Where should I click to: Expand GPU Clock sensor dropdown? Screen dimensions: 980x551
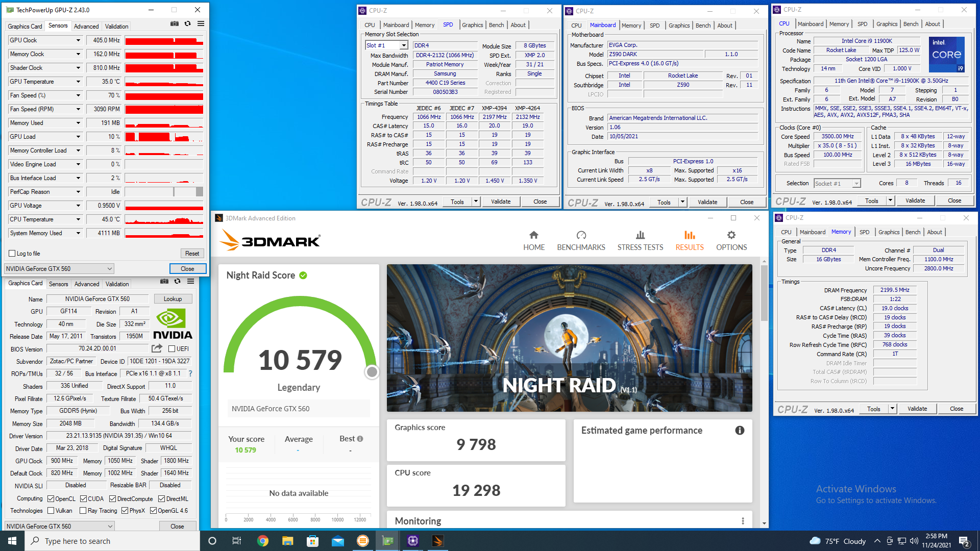point(78,40)
